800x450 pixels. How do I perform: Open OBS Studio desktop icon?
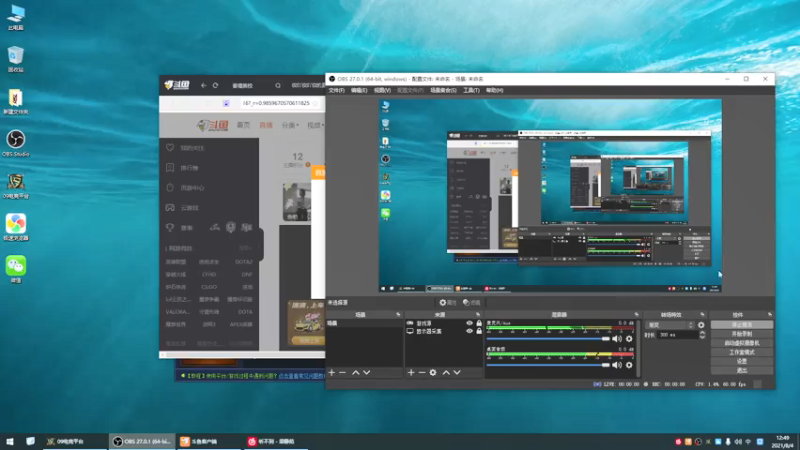[x=15, y=143]
